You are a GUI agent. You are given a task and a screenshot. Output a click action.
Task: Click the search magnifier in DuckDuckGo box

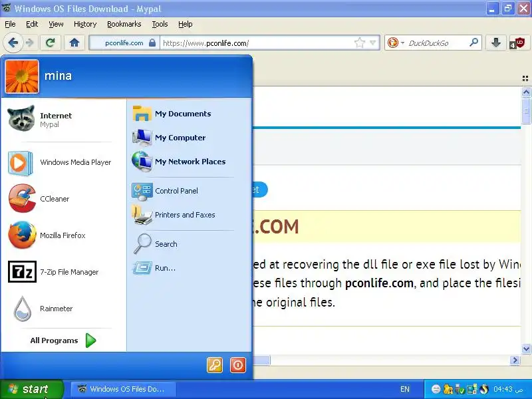(x=473, y=43)
